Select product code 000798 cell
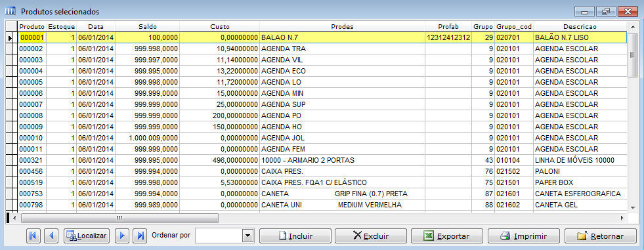Image resolution: width=644 pixels, height=250 pixels. click(x=32, y=204)
